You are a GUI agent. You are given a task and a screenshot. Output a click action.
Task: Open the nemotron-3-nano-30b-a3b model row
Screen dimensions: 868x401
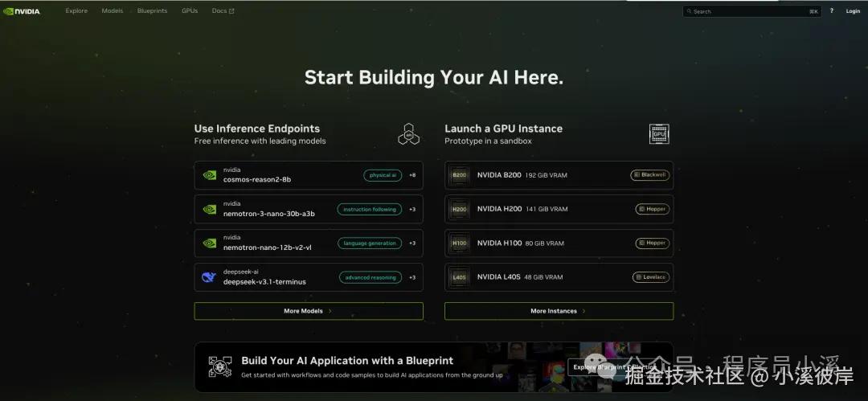pos(309,209)
